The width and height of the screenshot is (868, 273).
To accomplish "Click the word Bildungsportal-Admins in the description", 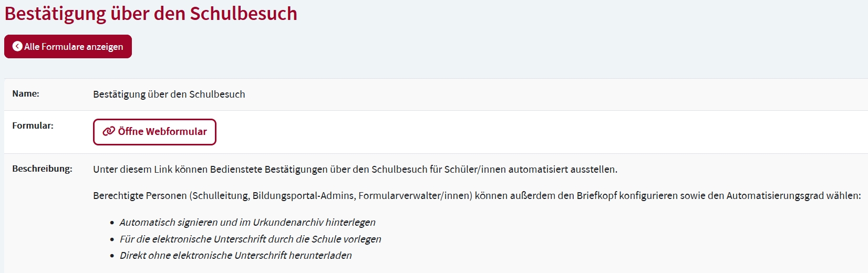I will (x=303, y=196).
